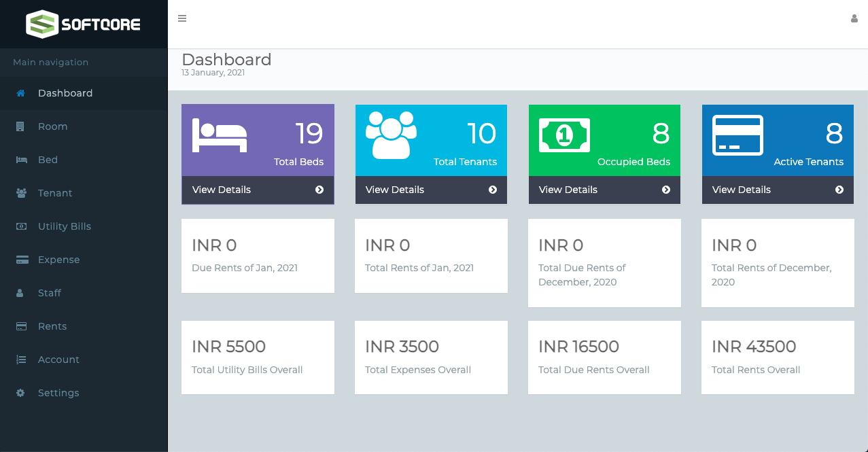Click the INR 43500 total rents amount

pos(754,347)
